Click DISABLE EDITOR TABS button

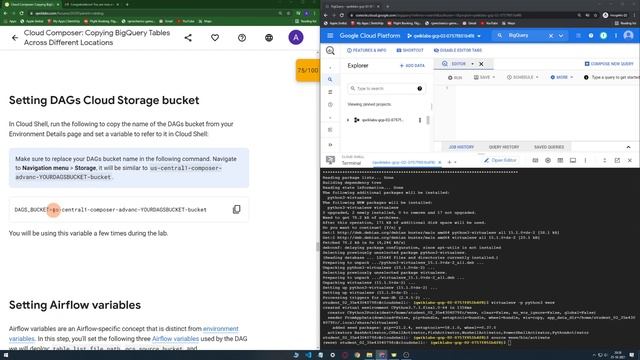click(x=458, y=51)
